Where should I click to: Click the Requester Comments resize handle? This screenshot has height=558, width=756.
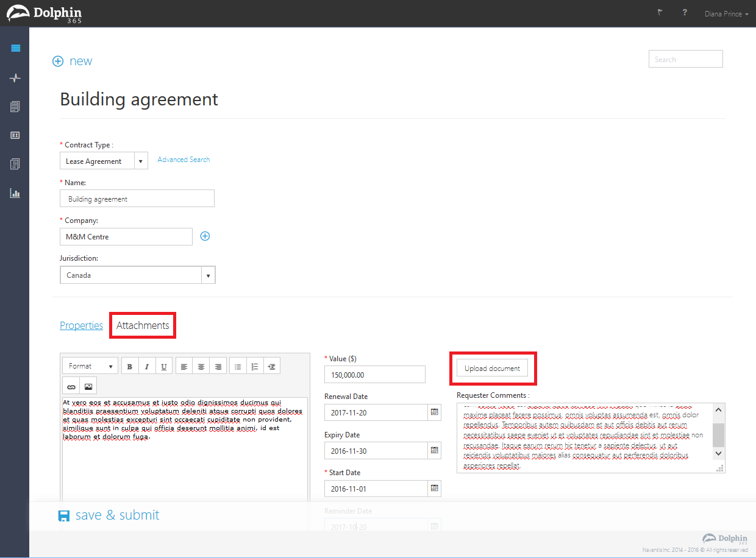tap(720, 468)
